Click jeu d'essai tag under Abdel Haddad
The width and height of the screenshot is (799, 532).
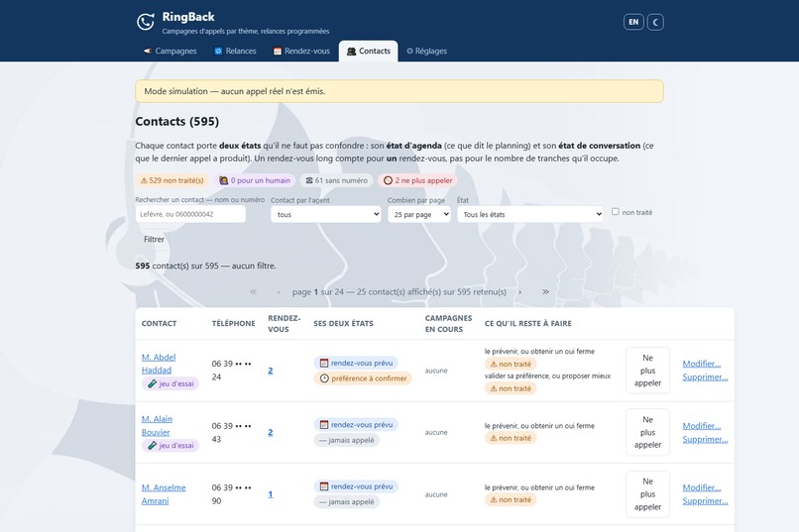(x=171, y=383)
